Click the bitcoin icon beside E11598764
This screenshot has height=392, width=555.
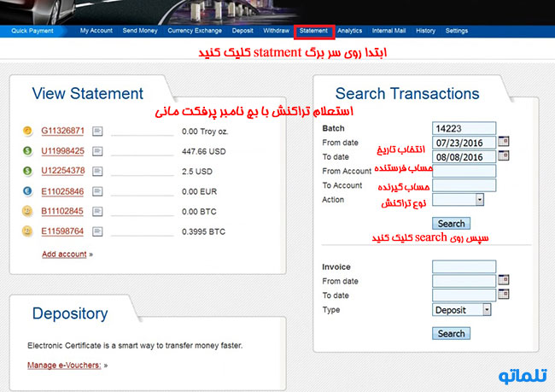click(27, 231)
